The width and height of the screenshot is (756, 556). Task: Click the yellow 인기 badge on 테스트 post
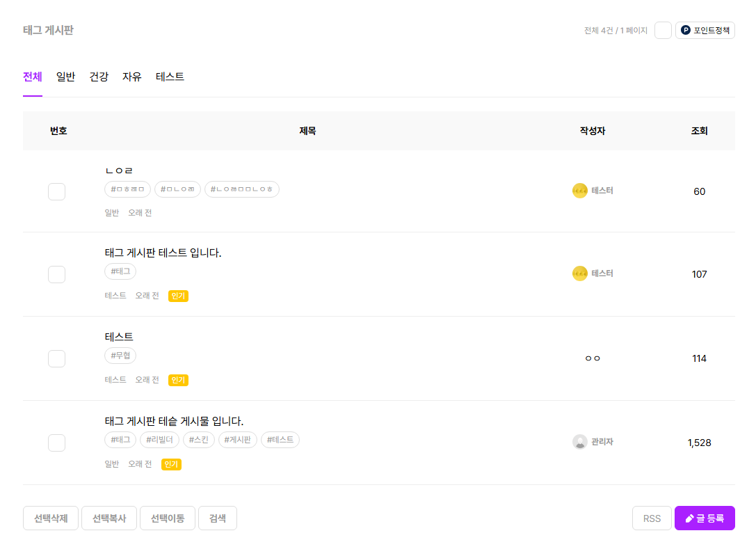(x=178, y=380)
